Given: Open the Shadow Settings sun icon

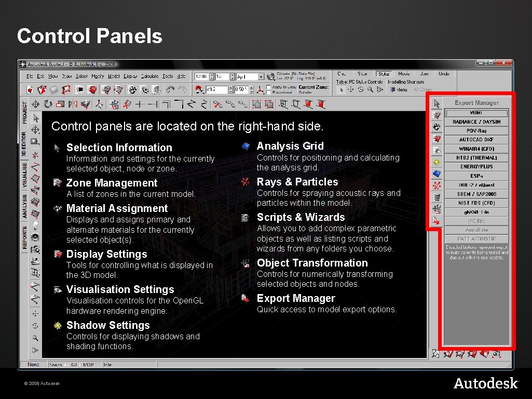Looking at the screenshot, I should coord(58,325).
